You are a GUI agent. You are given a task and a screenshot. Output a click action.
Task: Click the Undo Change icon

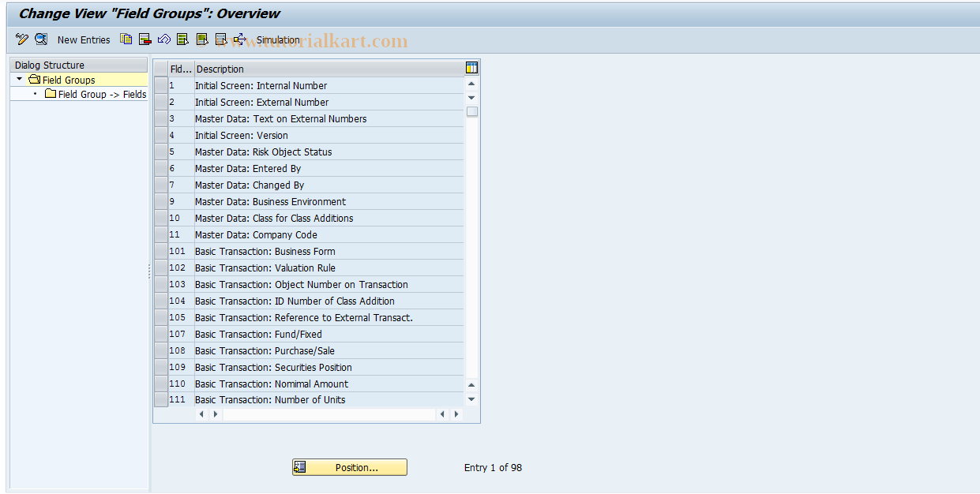(164, 39)
